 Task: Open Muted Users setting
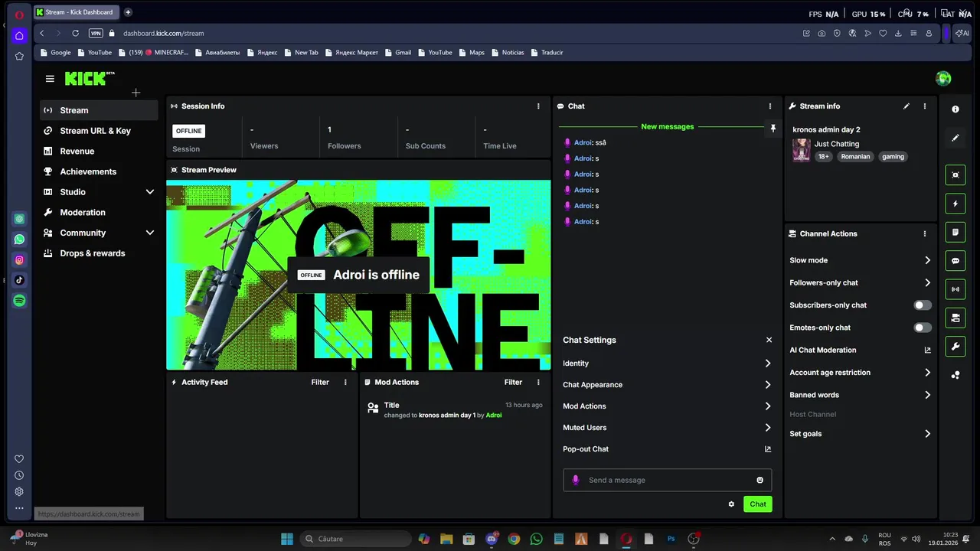(667, 428)
